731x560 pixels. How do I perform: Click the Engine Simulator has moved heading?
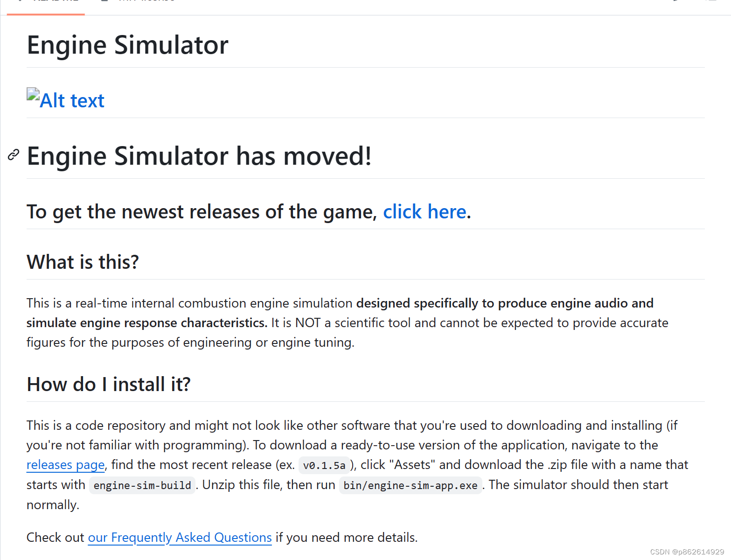coord(199,156)
